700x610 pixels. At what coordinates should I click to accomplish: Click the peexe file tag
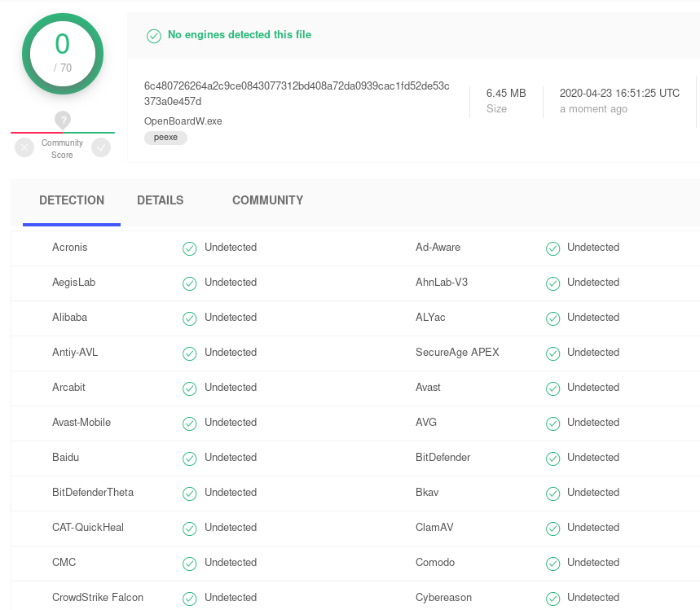click(x=165, y=138)
